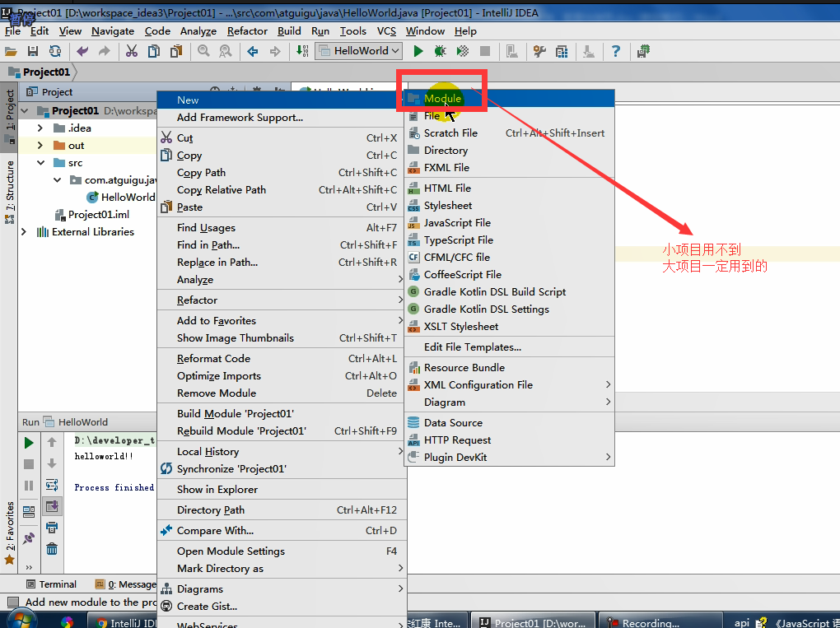Select Module in New submenu
This screenshot has width=840, height=628.
[510, 99]
